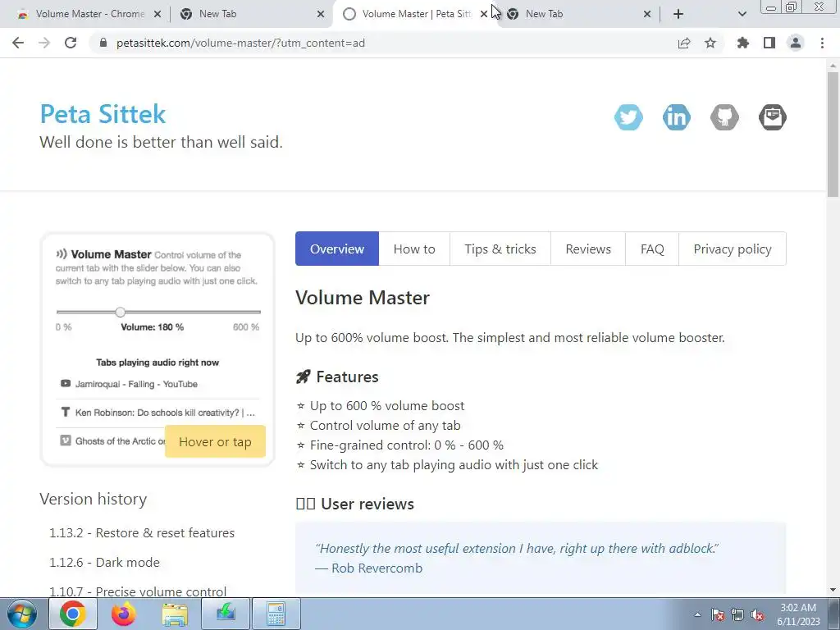Toggle the Chrome side panel icon

pyautogui.click(x=769, y=43)
